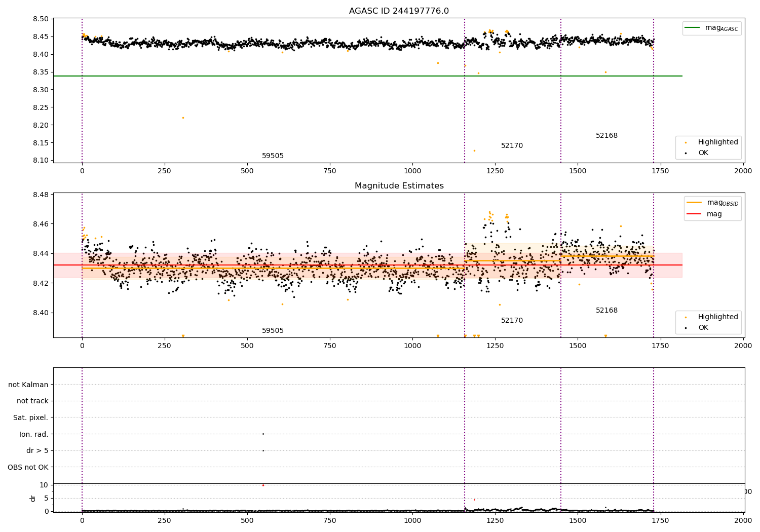Select 'OK' in the middle plot's lower legend
This screenshot has height=532, width=760.
pyautogui.click(x=703, y=327)
